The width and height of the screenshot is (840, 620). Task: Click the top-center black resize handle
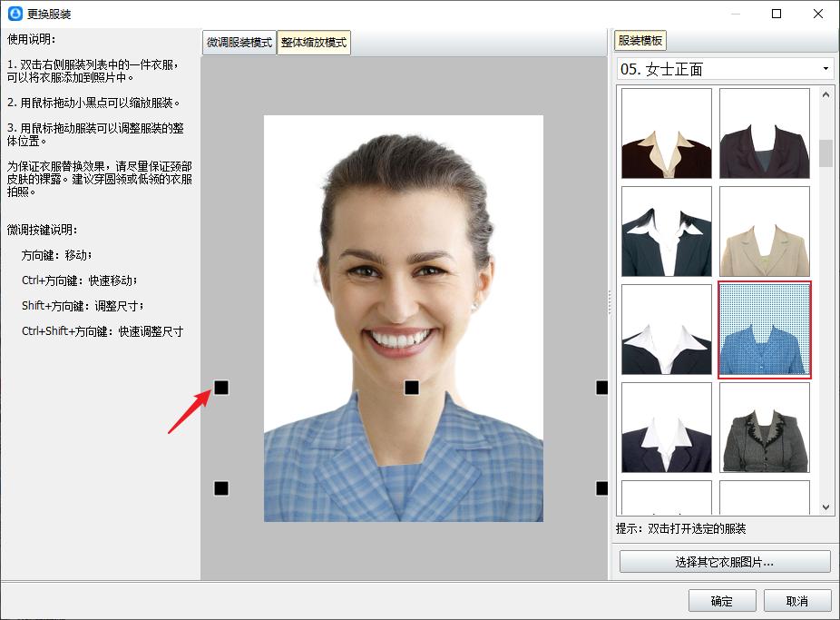tap(410, 387)
